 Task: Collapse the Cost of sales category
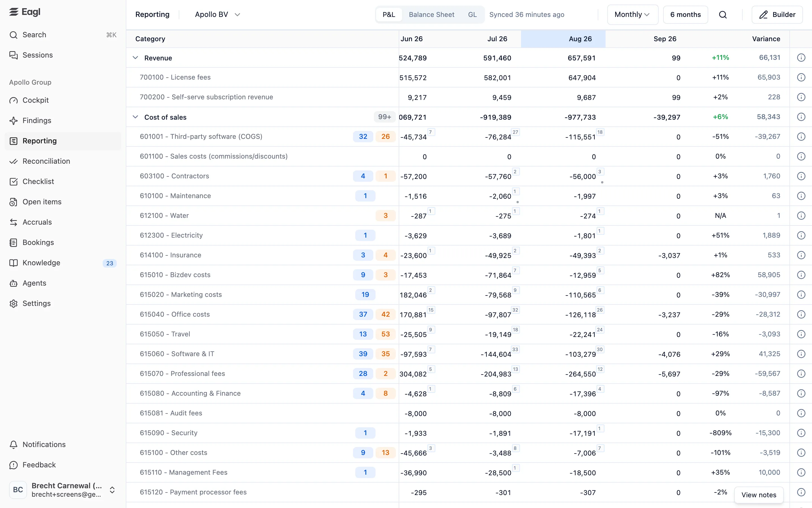coord(135,117)
